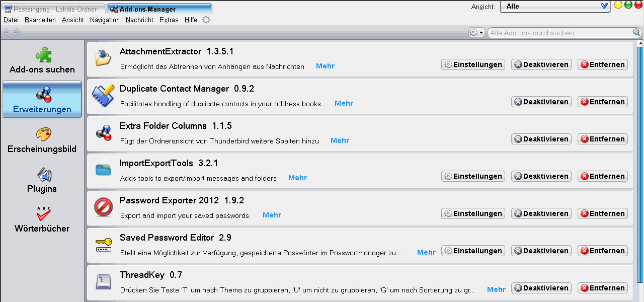Click Mehr link for Password Exporter 2012
This screenshot has height=302, width=644.
272,215
